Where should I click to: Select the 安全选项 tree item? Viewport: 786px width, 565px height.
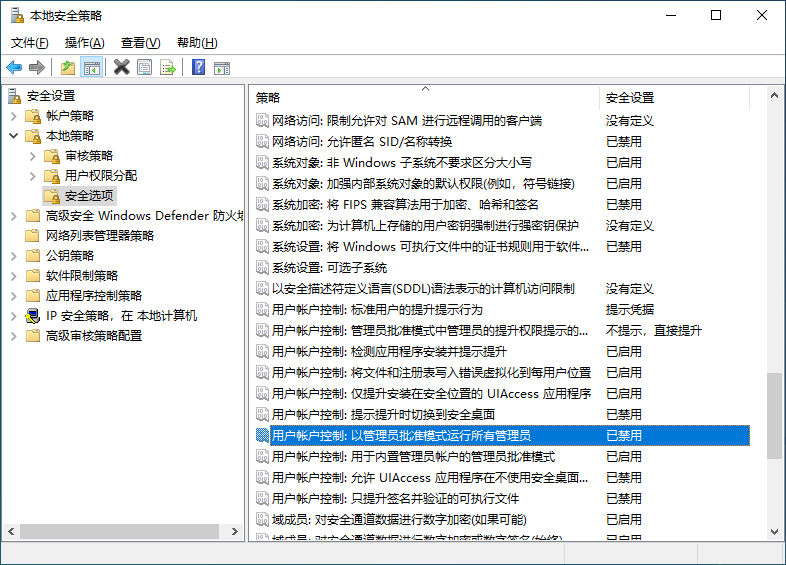(89, 196)
